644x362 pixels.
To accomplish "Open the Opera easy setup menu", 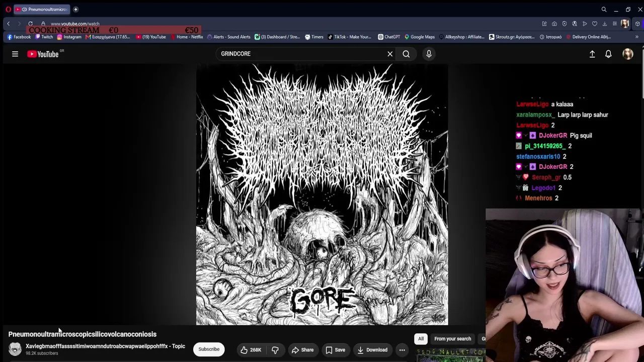I will pos(615,24).
